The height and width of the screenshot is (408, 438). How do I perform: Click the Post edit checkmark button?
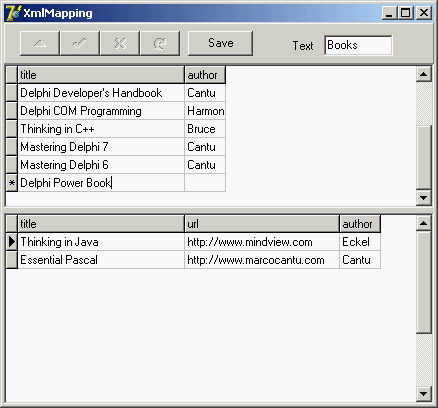click(80, 43)
